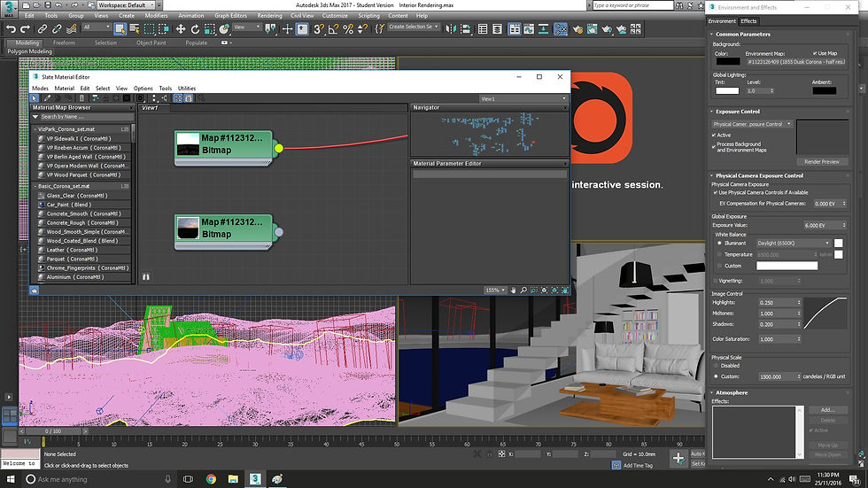Open the Rendering menu in 3ds Max
The height and width of the screenshot is (488, 868).
269,15
